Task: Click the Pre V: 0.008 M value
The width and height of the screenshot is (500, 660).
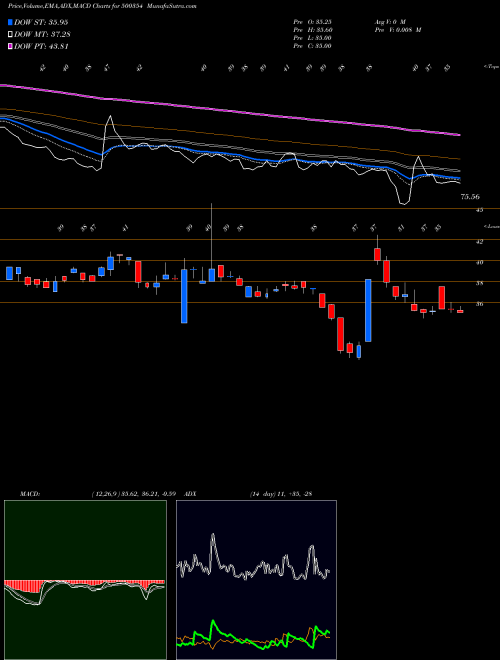Action: coord(398,29)
